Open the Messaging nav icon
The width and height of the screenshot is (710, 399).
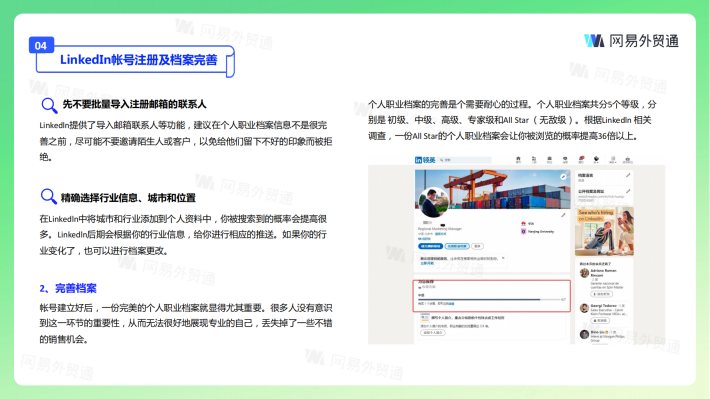565,159
